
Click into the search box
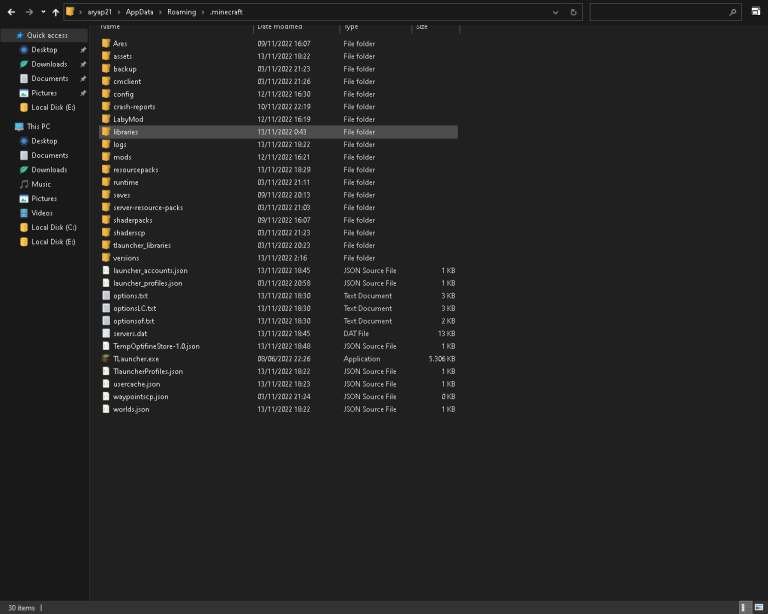[665, 12]
